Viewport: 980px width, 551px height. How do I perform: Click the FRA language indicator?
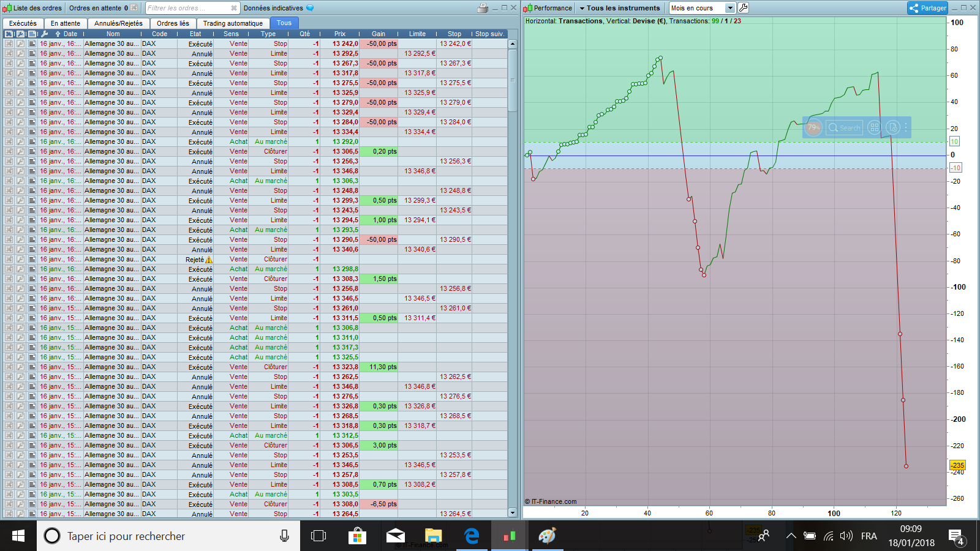tap(869, 536)
